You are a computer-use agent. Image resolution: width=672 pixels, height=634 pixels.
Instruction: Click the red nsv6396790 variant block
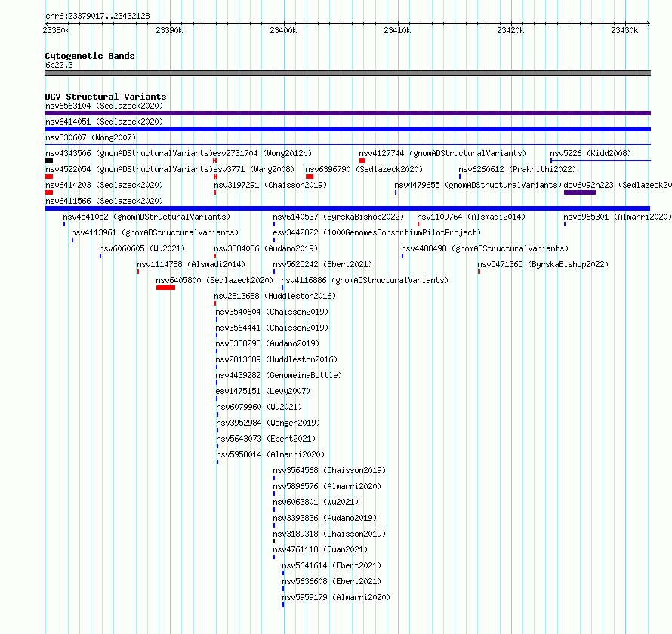(310, 177)
